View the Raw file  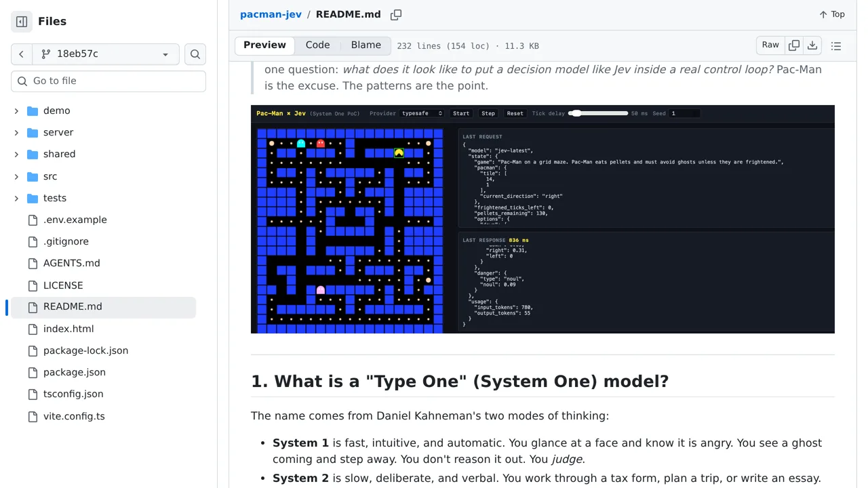[x=770, y=45]
